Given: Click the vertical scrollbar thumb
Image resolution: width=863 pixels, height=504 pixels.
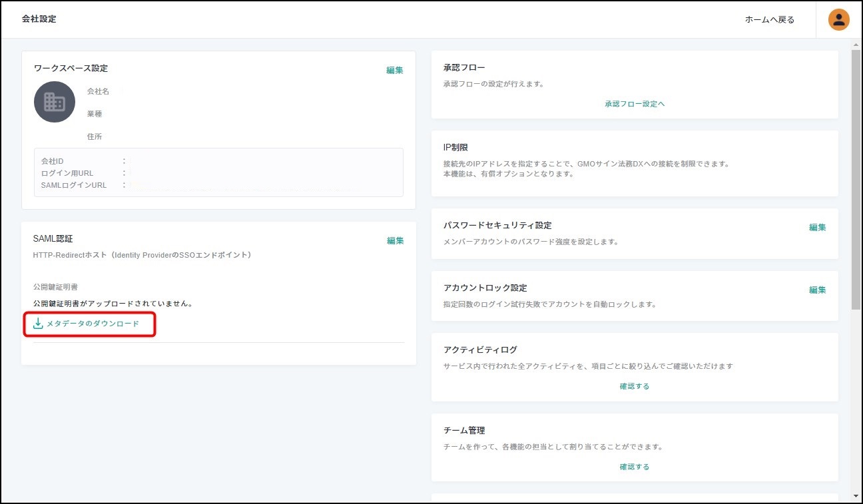Looking at the screenshot, I should (x=856, y=180).
